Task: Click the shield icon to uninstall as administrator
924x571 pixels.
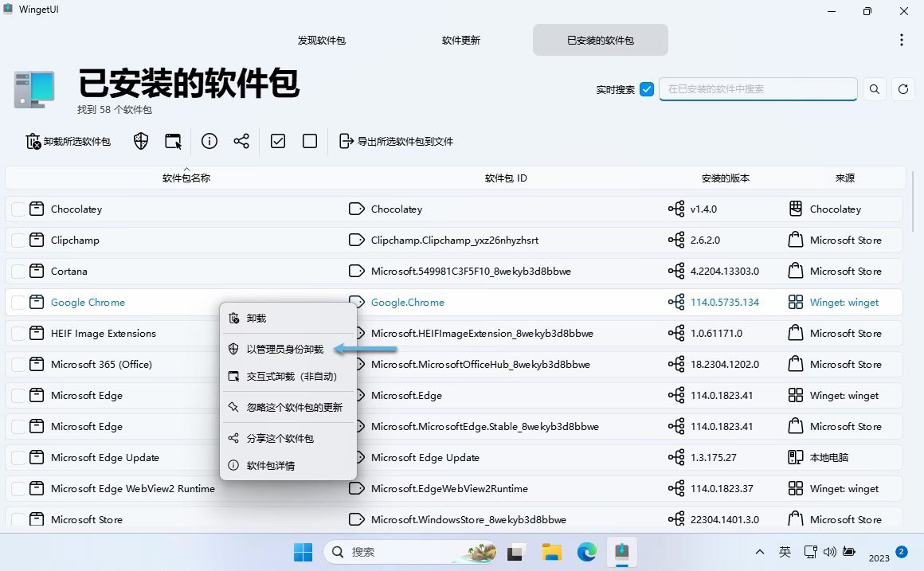Action: click(x=141, y=142)
